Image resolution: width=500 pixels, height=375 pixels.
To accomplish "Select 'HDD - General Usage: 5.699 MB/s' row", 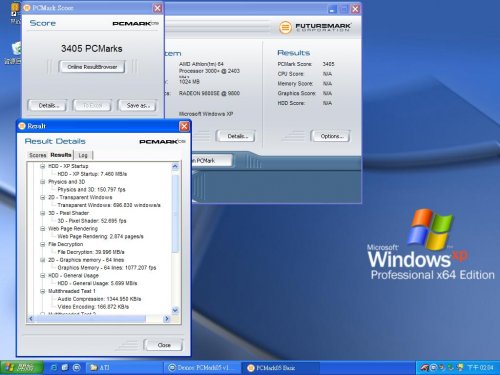I will click(x=97, y=283).
